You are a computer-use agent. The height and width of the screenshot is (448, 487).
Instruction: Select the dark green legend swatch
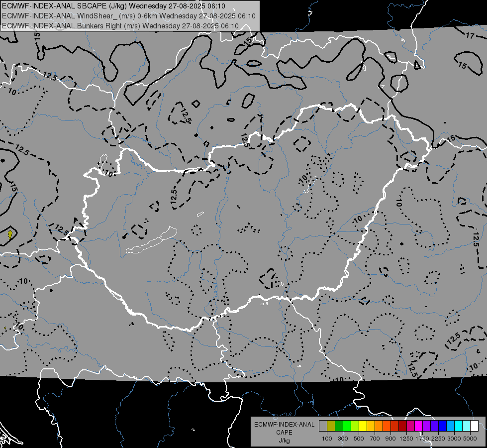[x=339, y=426]
